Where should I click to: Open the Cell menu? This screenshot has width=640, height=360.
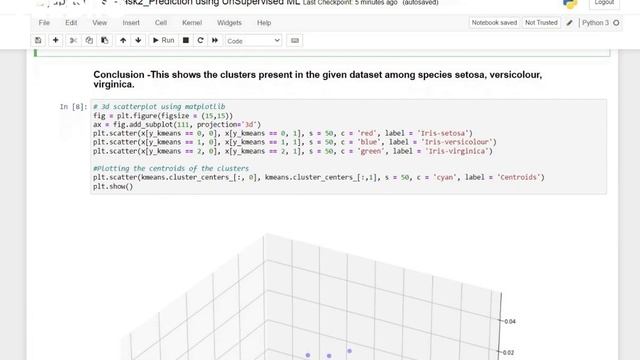(161, 23)
